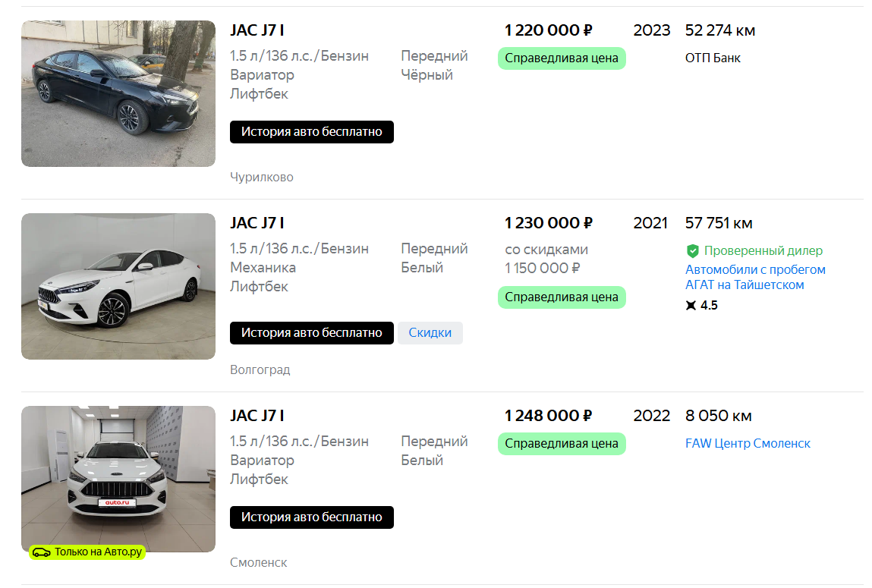Image resolution: width=872 pixels, height=588 pixels.
Task: Click the green verified dealer shield icon
Action: tap(692, 250)
